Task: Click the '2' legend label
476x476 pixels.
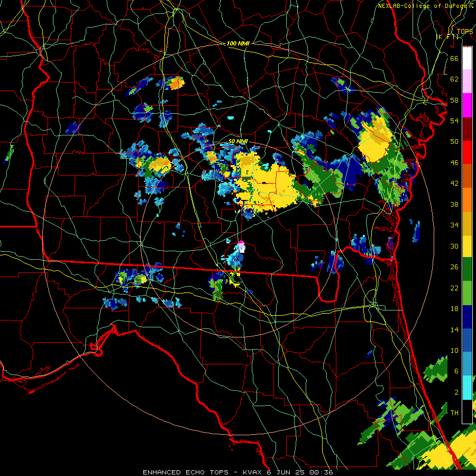Action: coord(456,392)
